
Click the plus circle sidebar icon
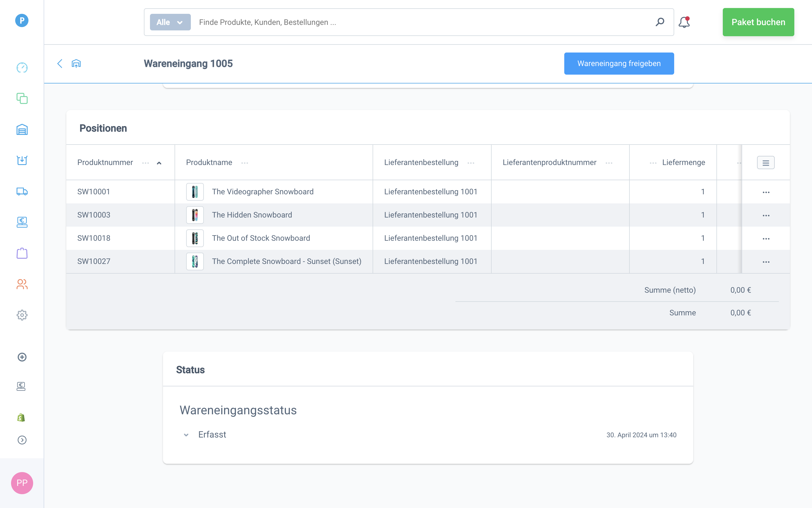pyautogui.click(x=22, y=357)
